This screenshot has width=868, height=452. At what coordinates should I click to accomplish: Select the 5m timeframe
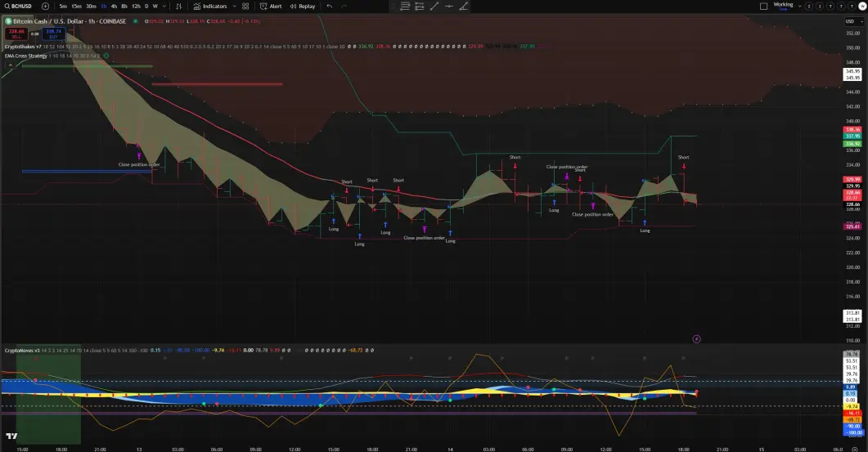[x=62, y=6]
